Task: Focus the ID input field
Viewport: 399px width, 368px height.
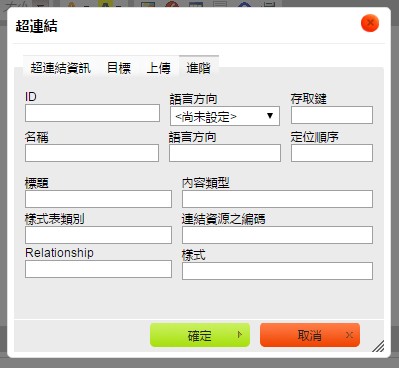Action: pyautogui.click(x=92, y=113)
